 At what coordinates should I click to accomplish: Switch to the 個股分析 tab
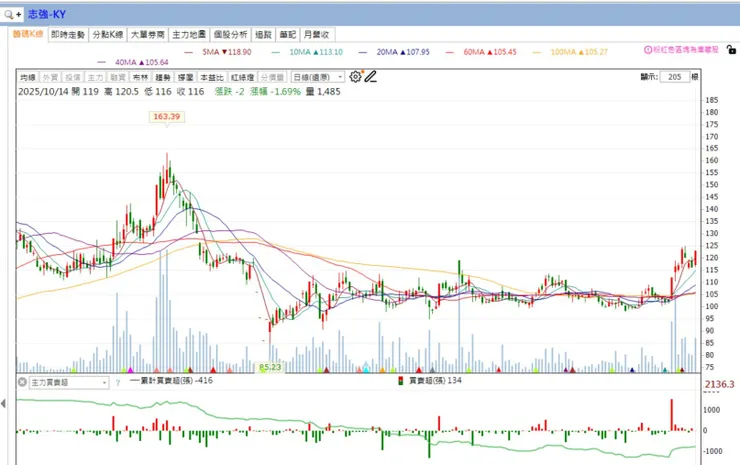pyautogui.click(x=230, y=34)
